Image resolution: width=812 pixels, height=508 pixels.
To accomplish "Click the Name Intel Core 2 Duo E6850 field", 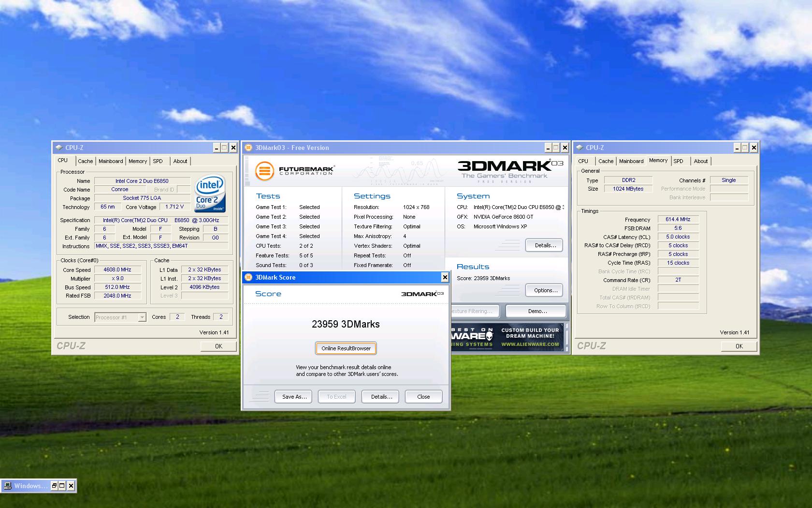I will [142, 181].
